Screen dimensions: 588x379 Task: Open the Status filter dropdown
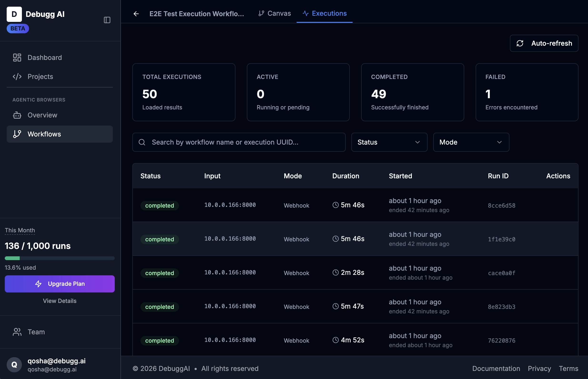389,142
